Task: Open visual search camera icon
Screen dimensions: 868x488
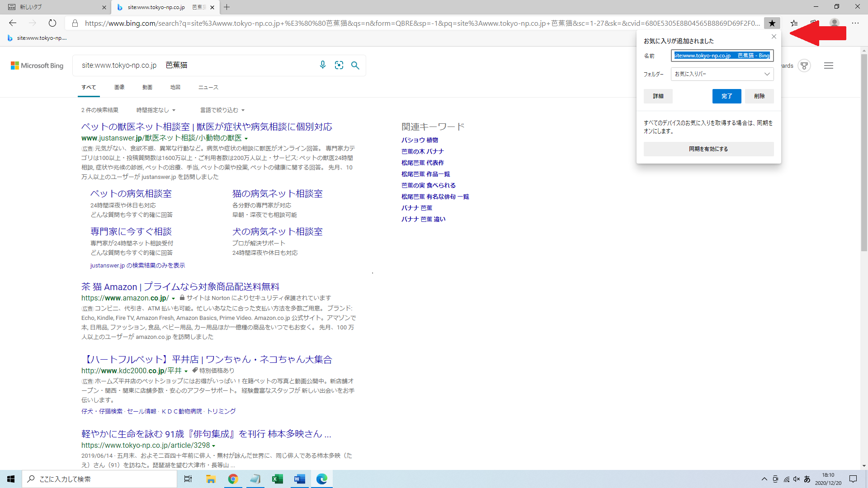Action: [x=339, y=65]
